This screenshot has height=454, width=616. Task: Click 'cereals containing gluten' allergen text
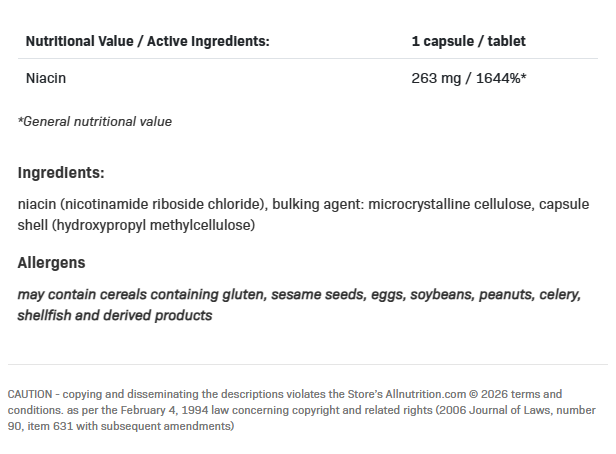pos(181,295)
